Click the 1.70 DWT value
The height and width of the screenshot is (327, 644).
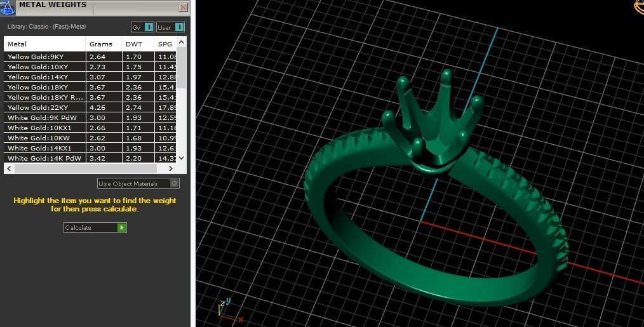point(133,57)
